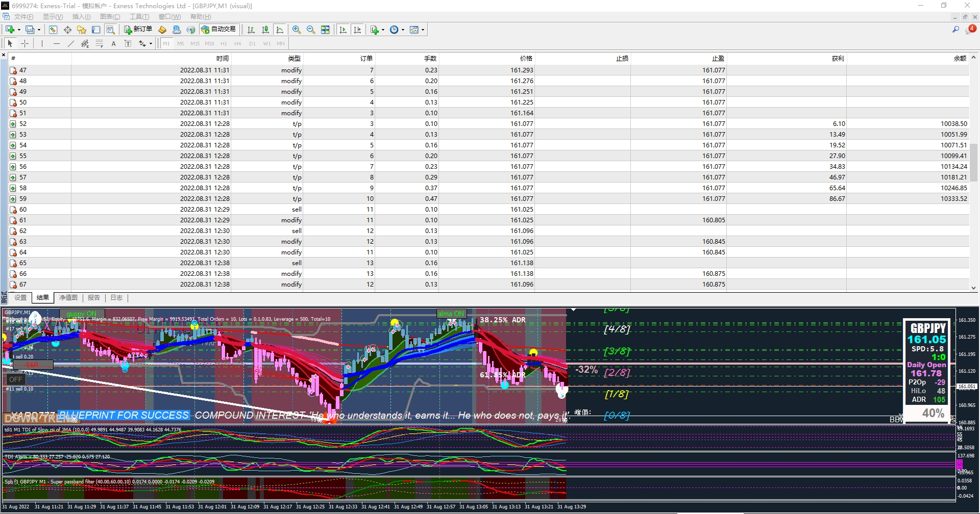Select the MN timeframe button

(x=281, y=44)
